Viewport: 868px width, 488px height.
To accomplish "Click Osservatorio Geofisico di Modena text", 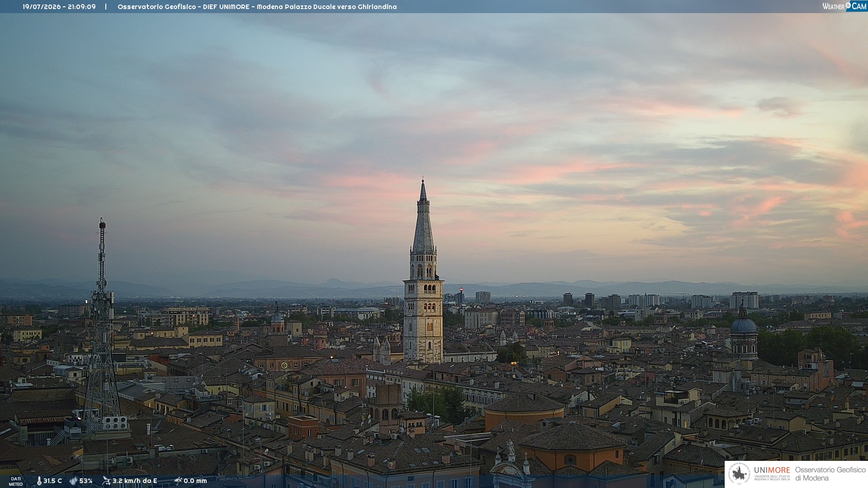I will pos(830,474).
